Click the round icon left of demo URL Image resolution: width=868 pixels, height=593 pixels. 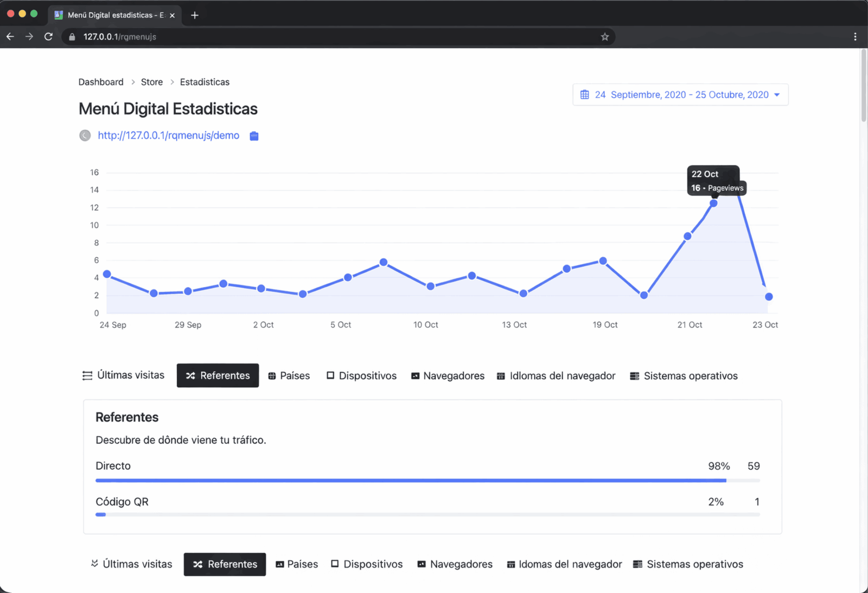click(x=85, y=136)
